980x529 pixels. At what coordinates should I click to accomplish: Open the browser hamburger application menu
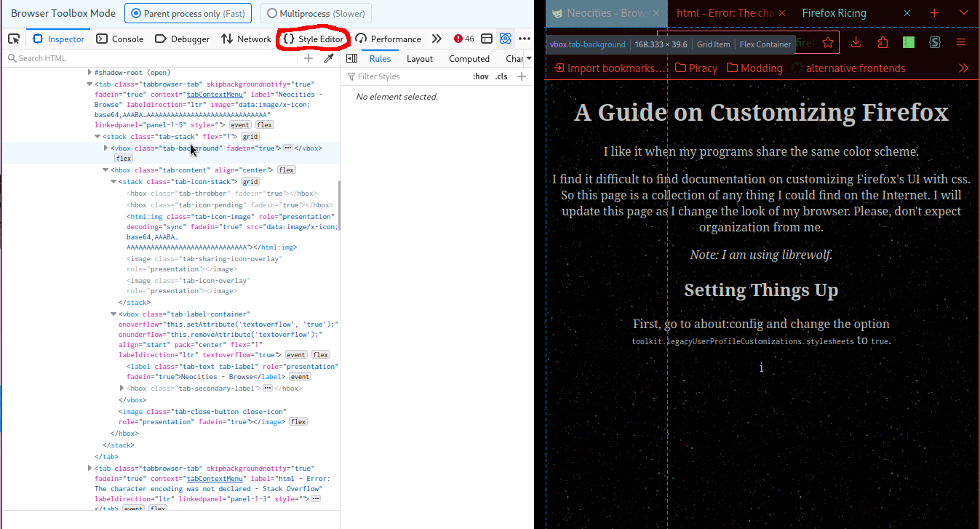pyautogui.click(x=961, y=42)
